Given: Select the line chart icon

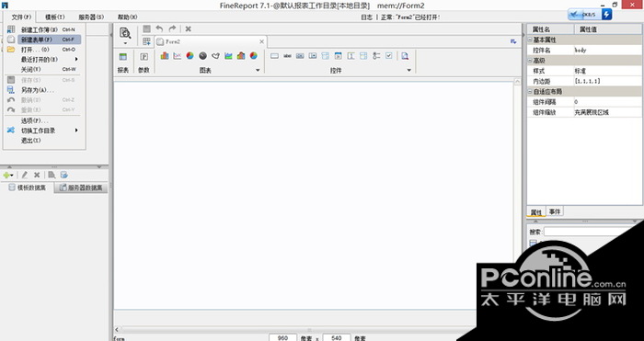Looking at the screenshot, I should pyautogui.click(x=177, y=56).
